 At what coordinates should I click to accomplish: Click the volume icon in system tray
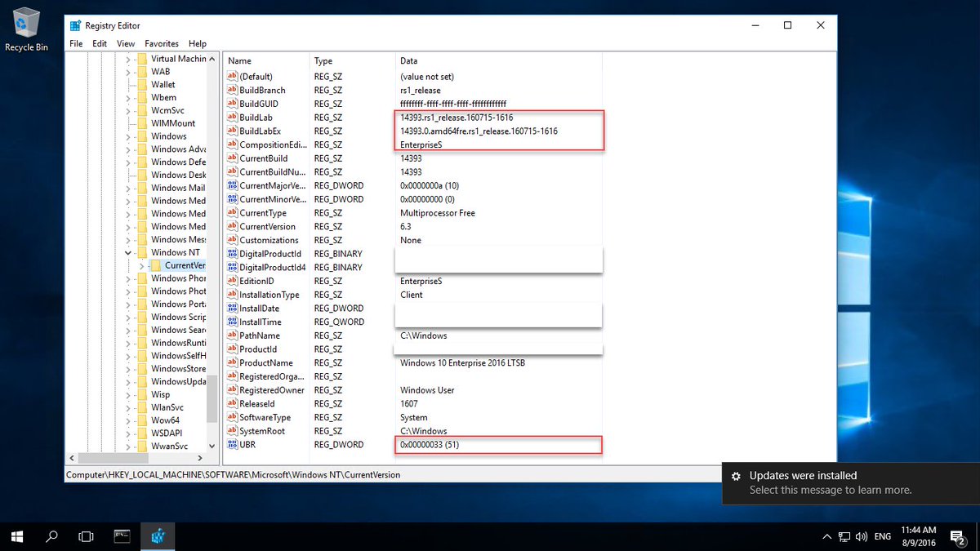[x=861, y=536]
